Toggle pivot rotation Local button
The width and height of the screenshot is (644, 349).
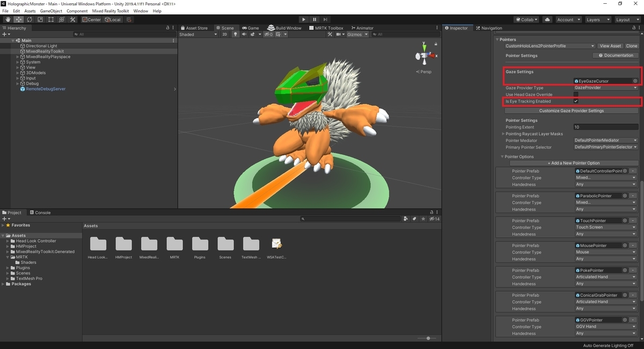pos(113,19)
